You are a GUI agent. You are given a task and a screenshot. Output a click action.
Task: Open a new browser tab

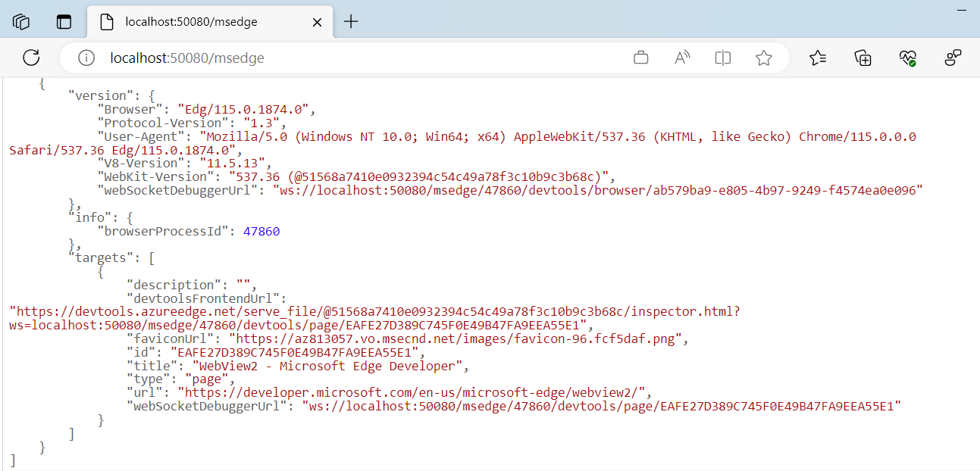click(350, 22)
